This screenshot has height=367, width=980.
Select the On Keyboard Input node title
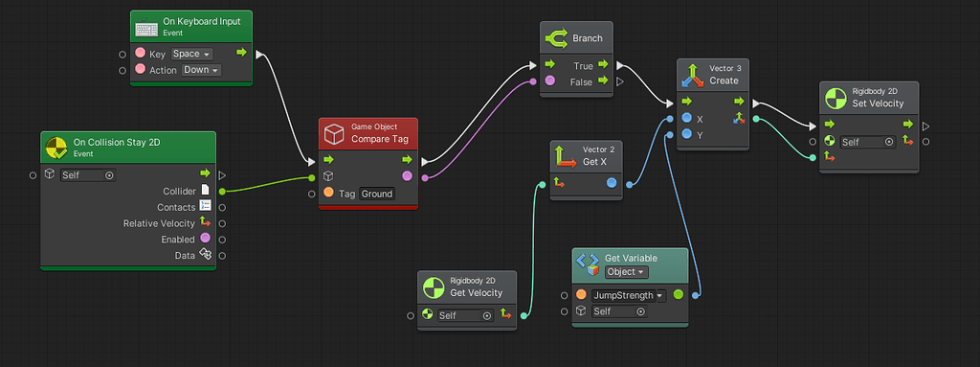[202, 21]
